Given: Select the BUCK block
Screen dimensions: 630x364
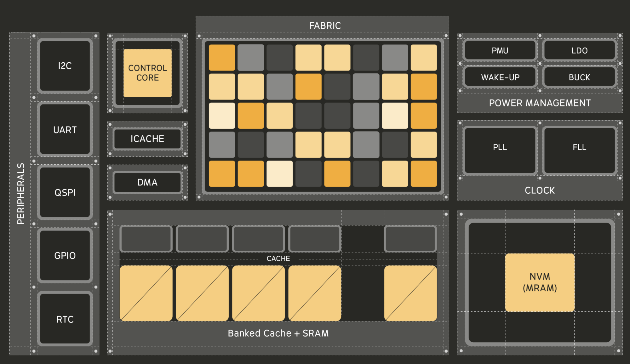Looking at the screenshot, I should pyautogui.click(x=579, y=77).
